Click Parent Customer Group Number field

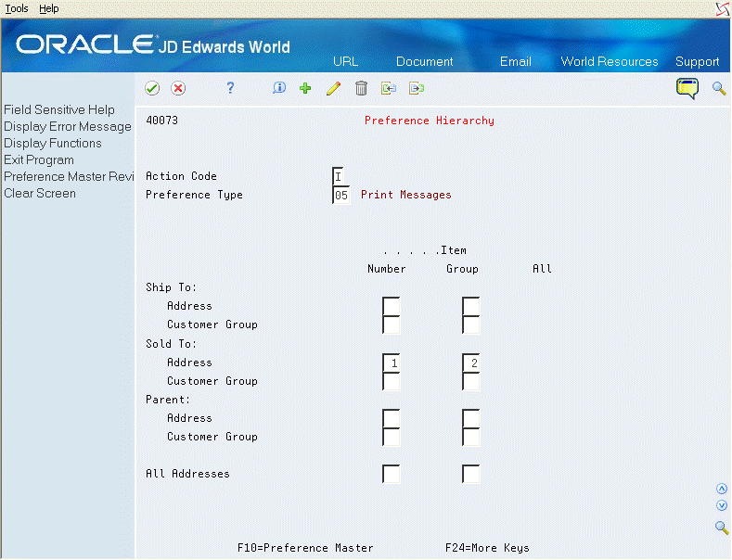tap(392, 437)
